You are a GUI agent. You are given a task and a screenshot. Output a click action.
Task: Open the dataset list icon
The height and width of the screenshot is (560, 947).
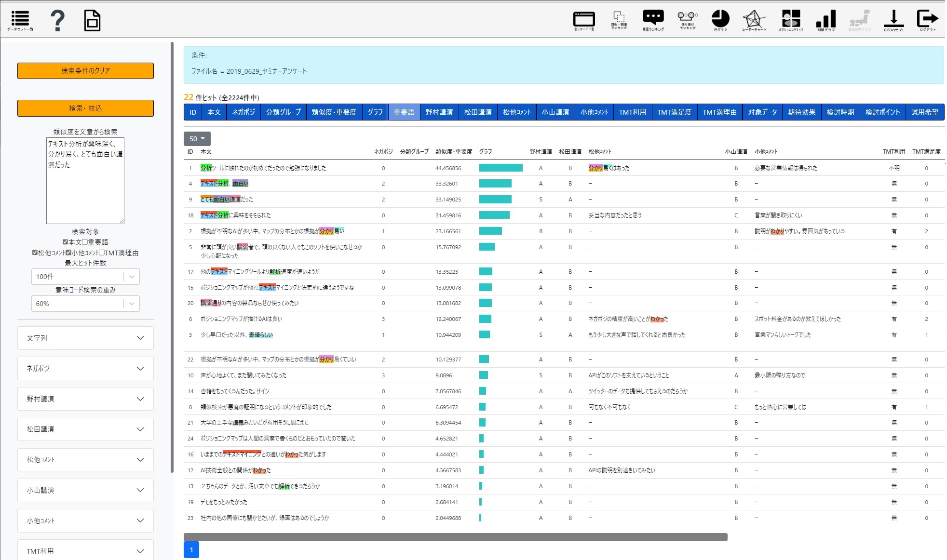tap(20, 20)
